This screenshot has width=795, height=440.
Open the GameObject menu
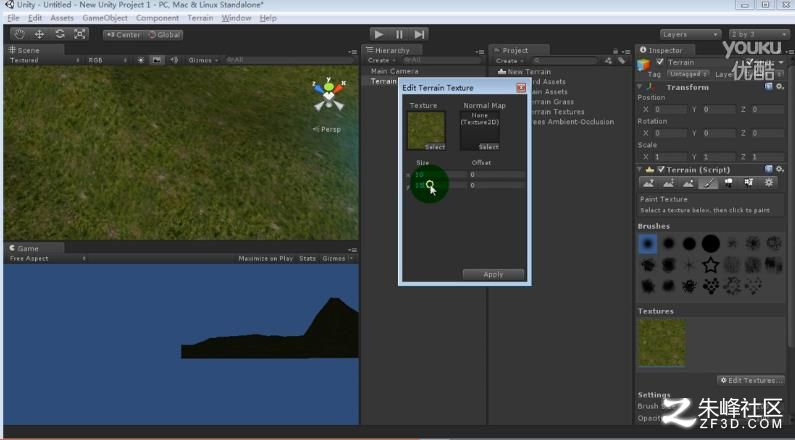tap(105, 18)
